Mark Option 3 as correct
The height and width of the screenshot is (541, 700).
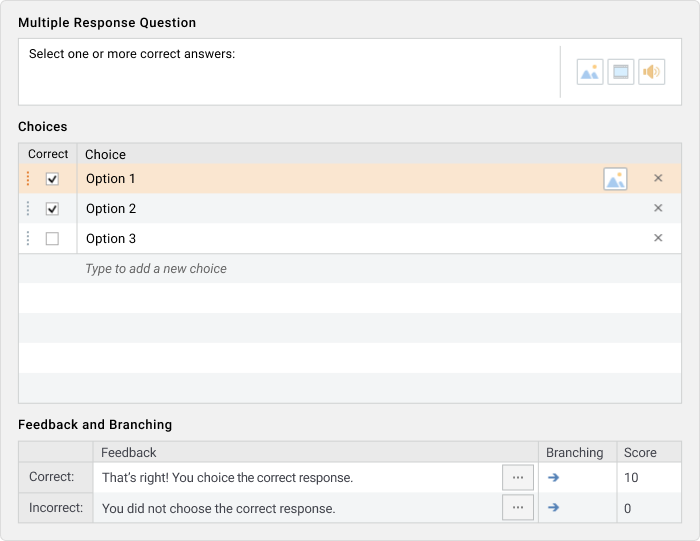click(x=52, y=239)
